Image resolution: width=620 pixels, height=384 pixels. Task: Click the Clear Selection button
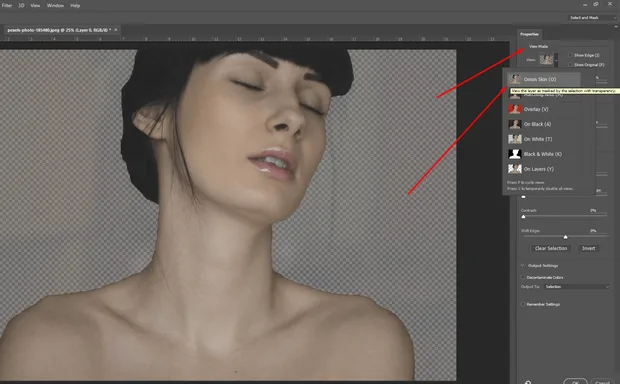pyautogui.click(x=551, y=248)
